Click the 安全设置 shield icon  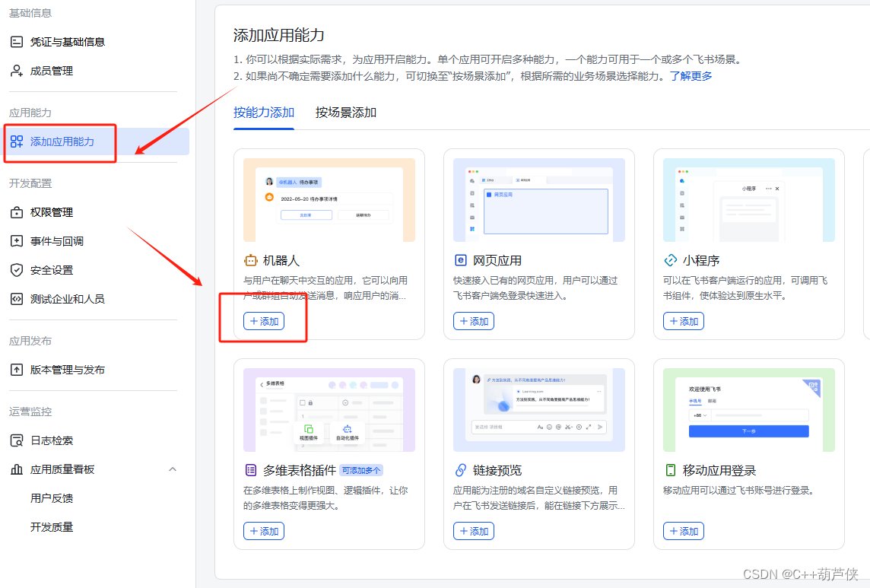(x=17, y=270)
